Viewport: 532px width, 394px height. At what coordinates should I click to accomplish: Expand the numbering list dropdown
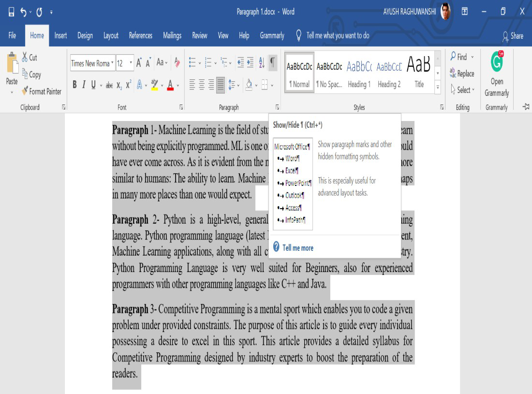[x=215, y=63]
